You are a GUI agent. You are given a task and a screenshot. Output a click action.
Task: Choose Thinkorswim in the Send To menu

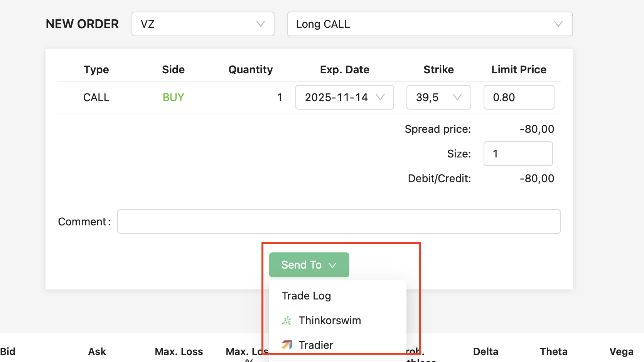coord(330,320)
